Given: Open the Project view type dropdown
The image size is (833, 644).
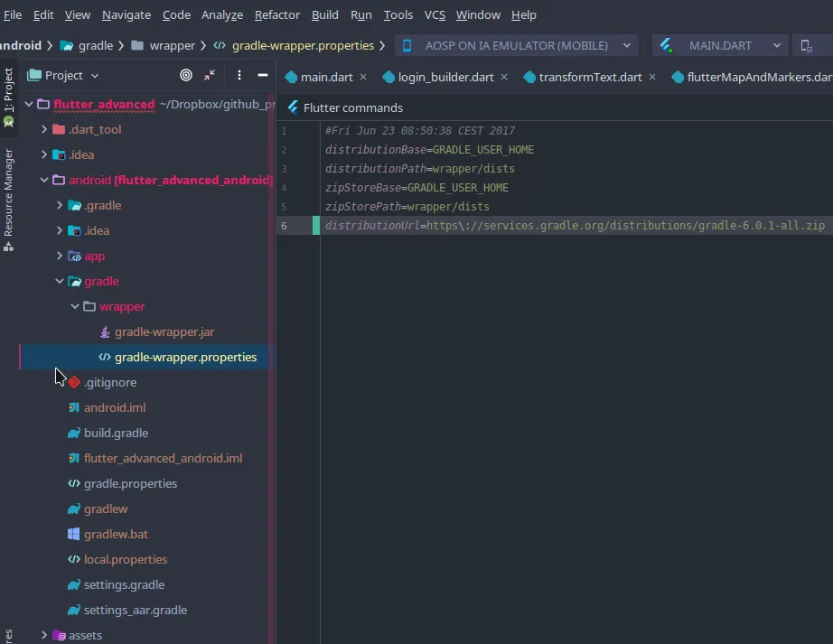Looking at the screenshot, I should tap(64, 75).
